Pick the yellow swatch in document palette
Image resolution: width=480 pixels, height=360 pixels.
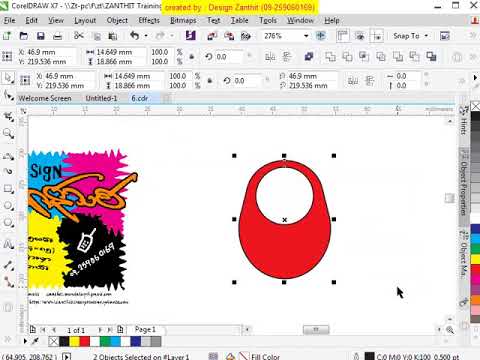[x=75, y=341]
